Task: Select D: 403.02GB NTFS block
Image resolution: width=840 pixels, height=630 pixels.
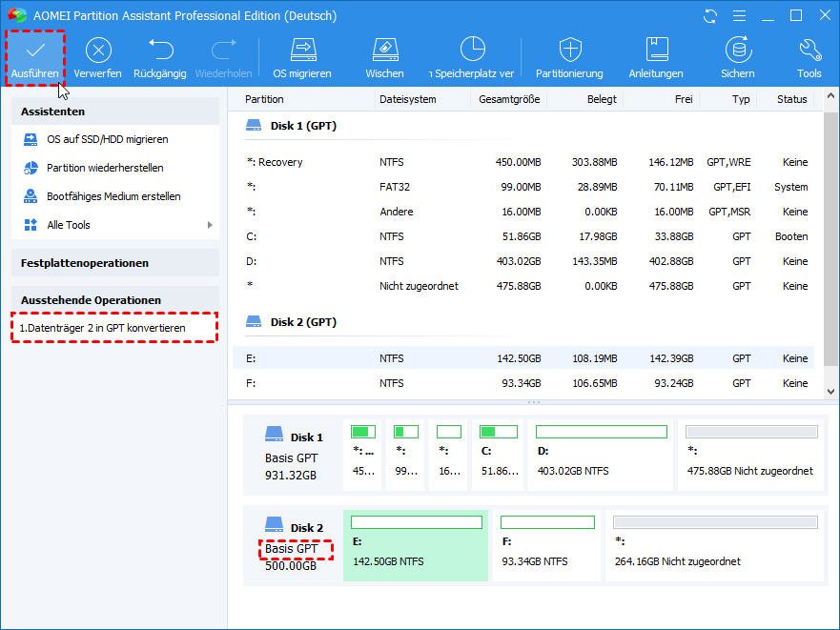Action: (601, 455)
